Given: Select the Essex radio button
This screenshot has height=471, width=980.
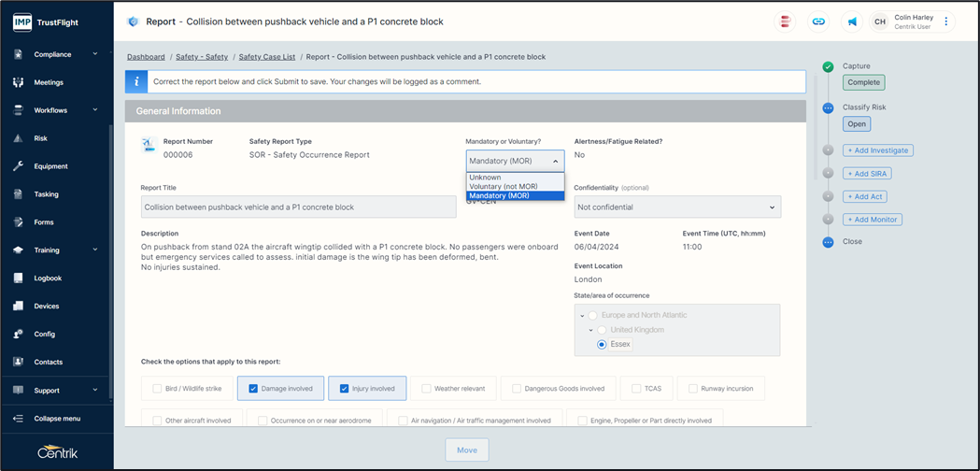Looking at the screenshot, I should 602,345.
